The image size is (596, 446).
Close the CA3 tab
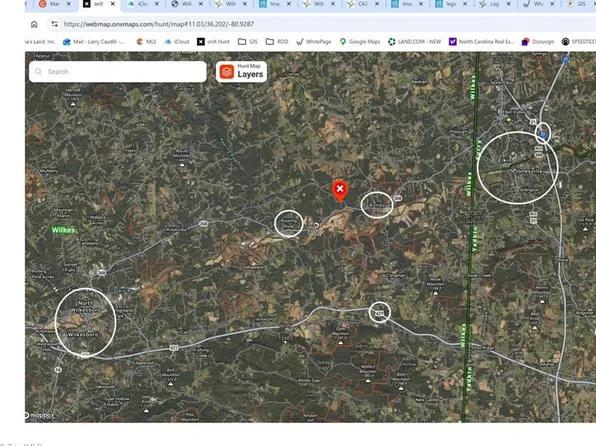377,4
